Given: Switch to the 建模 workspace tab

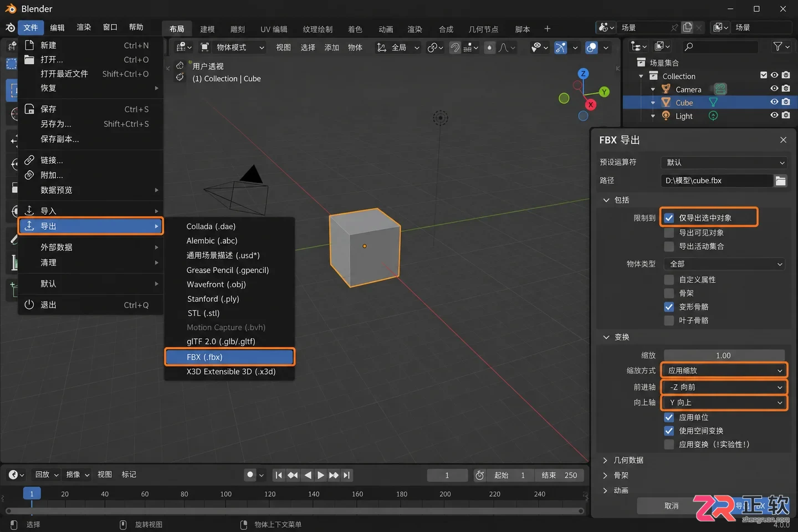Looking at the screenshot, I should 207,29.
